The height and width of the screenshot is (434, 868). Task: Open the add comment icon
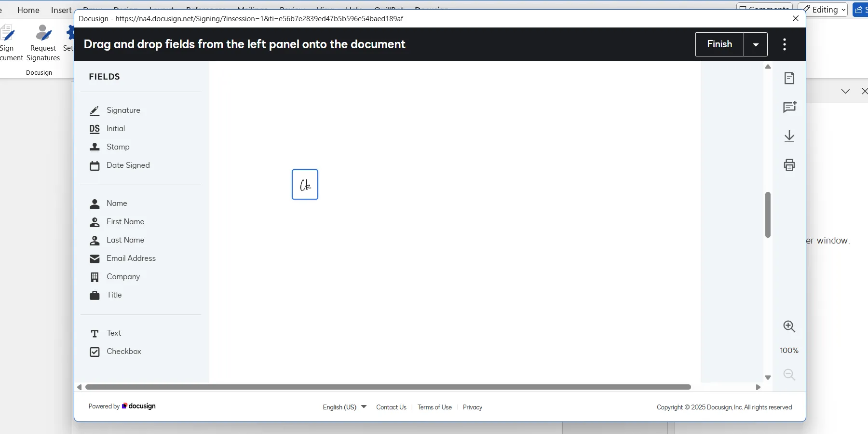pyautogui.click(x=789, y=107)
